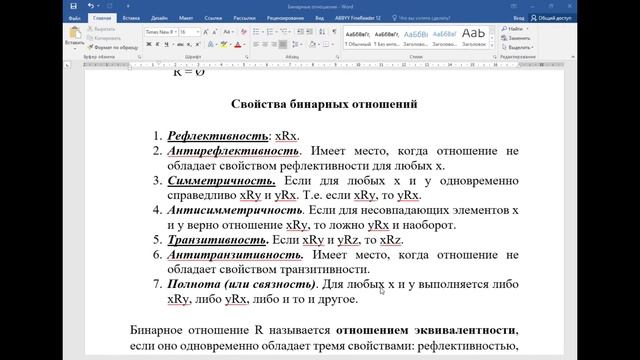The height and width of the screenshot is (360, 640).
Task: Toggle underline formatting
Action: coord(166,44)
